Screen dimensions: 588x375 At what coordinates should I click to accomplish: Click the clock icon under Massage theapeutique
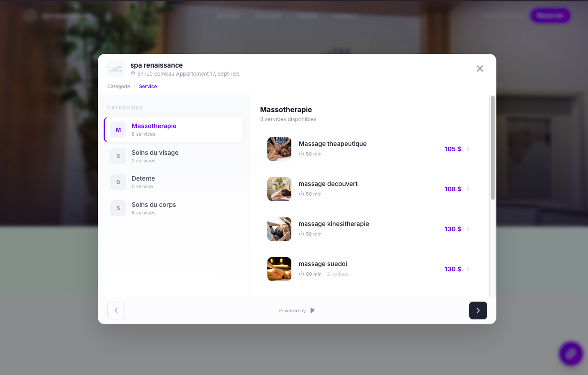tap(302, 154)
